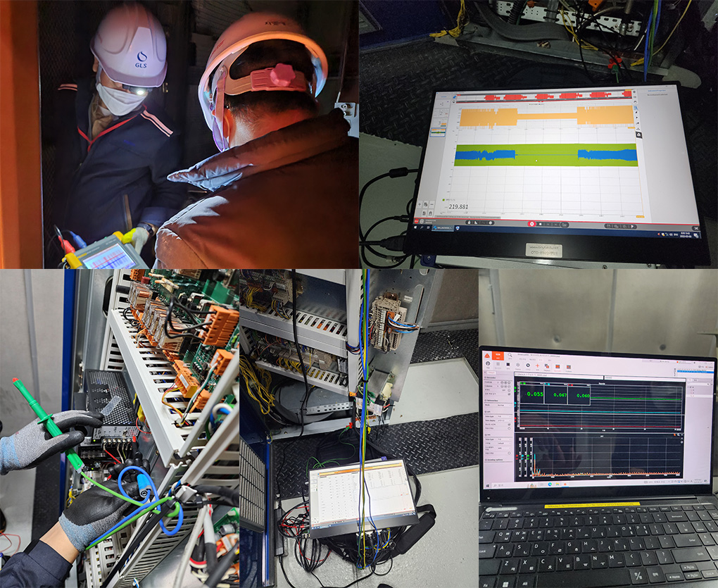Click the orange crosshair icon in the laptop toolbar

pos(537,366)
